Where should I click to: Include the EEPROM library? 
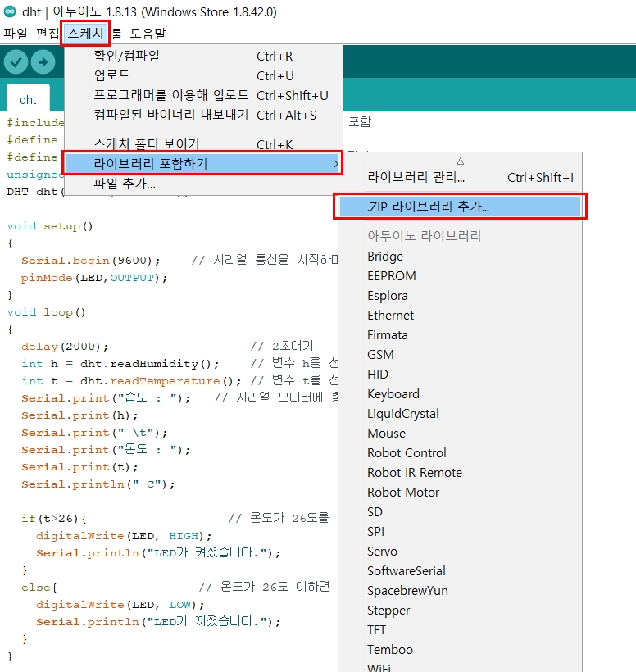pos(461,276)
